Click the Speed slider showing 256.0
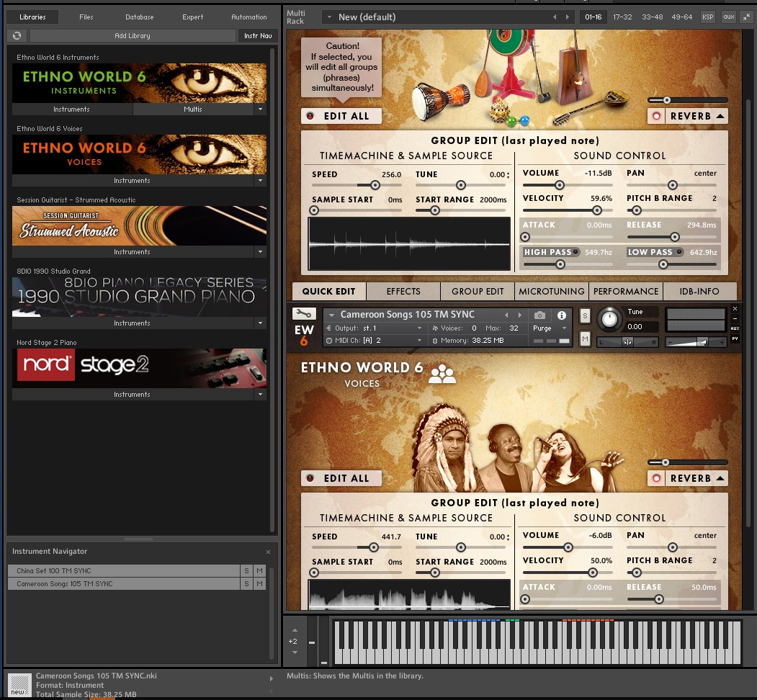Viewport: 757px width, 700px height. pos(357,185)
